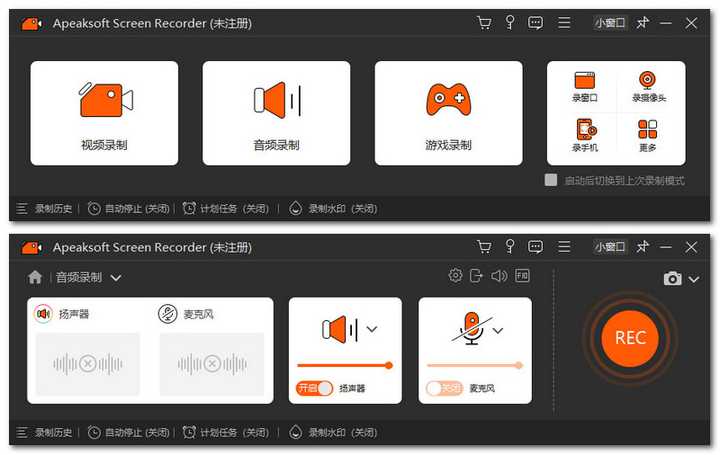Click microphone waveform preview
This screenshot has height=455, width=720.
pos(212,364)
